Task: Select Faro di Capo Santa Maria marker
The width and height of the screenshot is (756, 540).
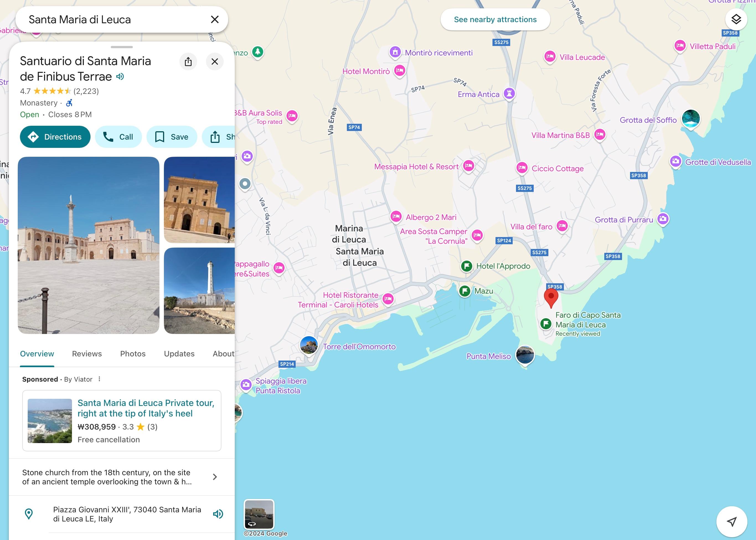Action: 546,323
